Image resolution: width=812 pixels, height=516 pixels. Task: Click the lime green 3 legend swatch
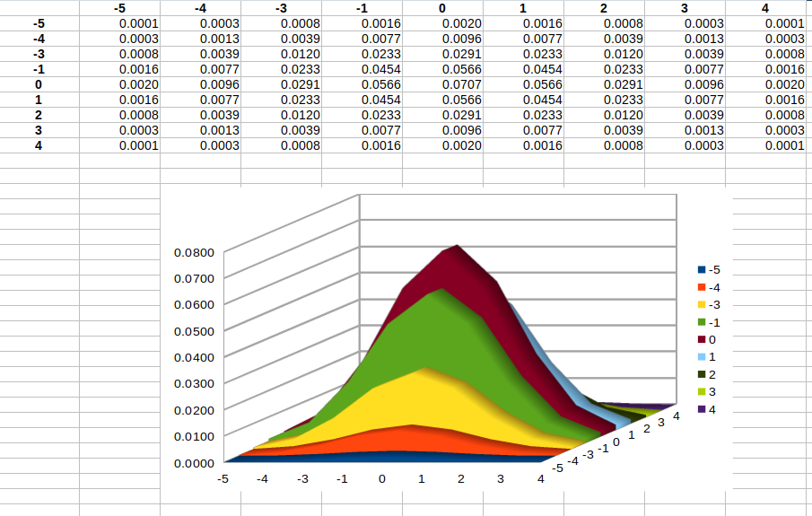tap(702, 392)
